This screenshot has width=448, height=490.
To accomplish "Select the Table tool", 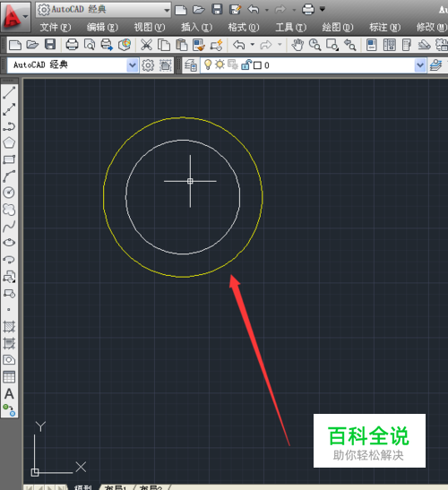I will coord(9,377).
